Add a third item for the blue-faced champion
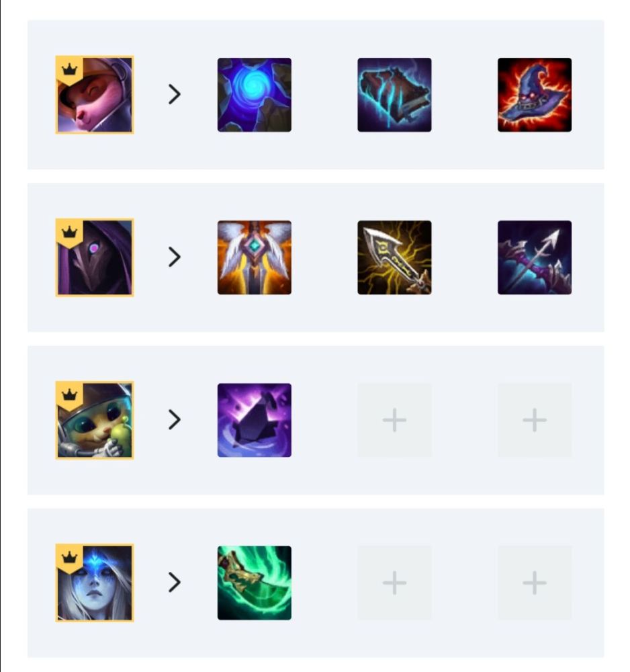The height and width of the screenshot is (672, 630). [x=535, y=583]
